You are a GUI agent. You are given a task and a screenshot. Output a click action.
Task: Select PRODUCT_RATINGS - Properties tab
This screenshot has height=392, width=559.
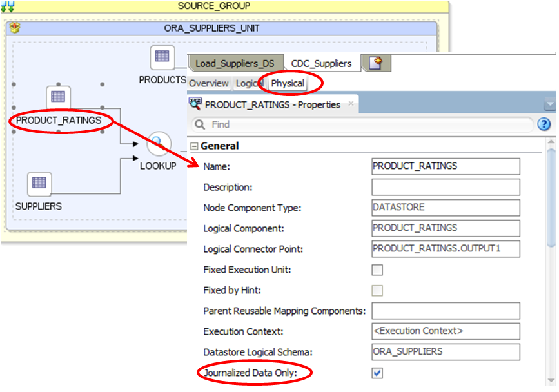click(272, 105)
